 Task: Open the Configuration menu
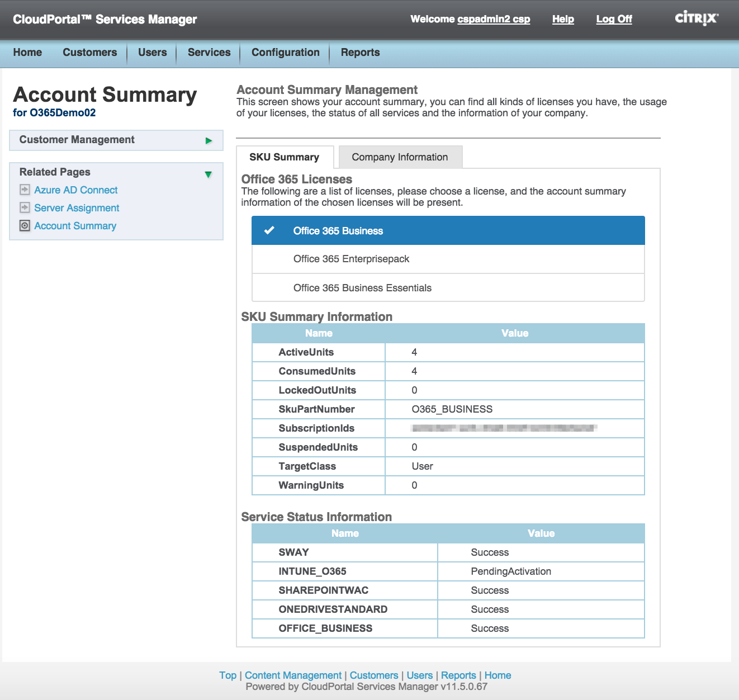pos(285,53)
